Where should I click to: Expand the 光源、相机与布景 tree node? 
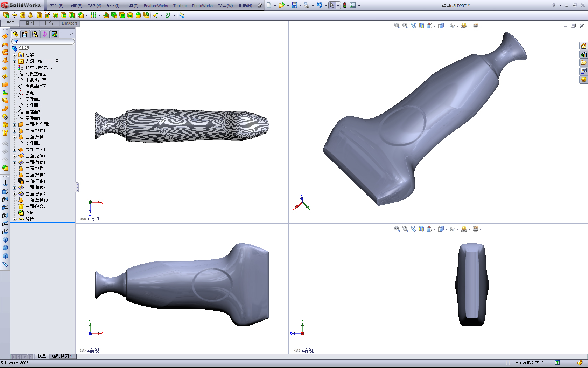click(14, 62)
